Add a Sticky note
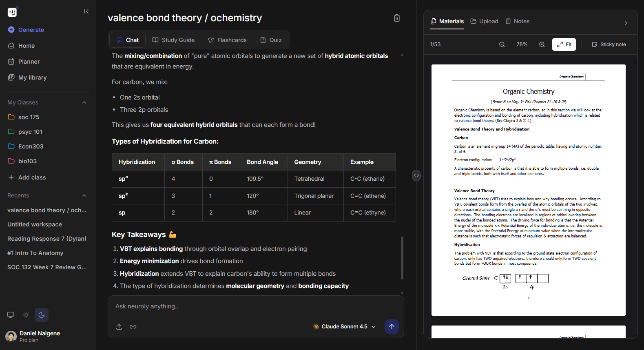 pos(609,44)
